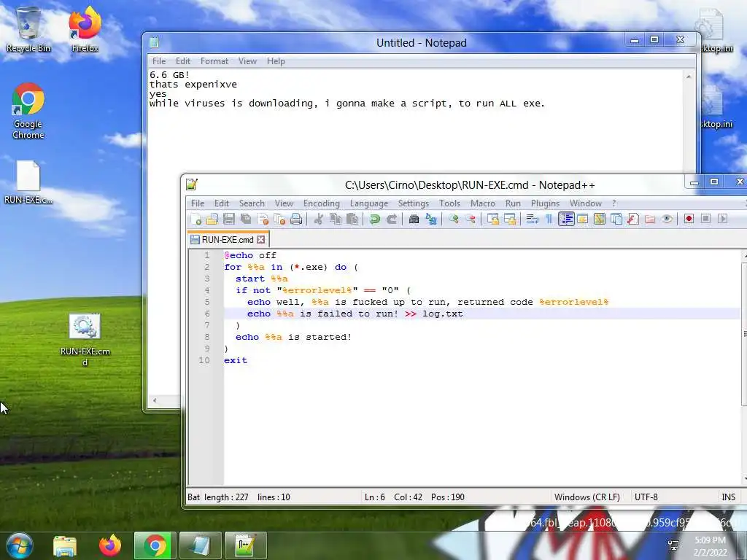This screenshot has width=747, height=560.
Task: Click the taskbar clock showing 5:09 PM
Action: [x=710, y=546]
